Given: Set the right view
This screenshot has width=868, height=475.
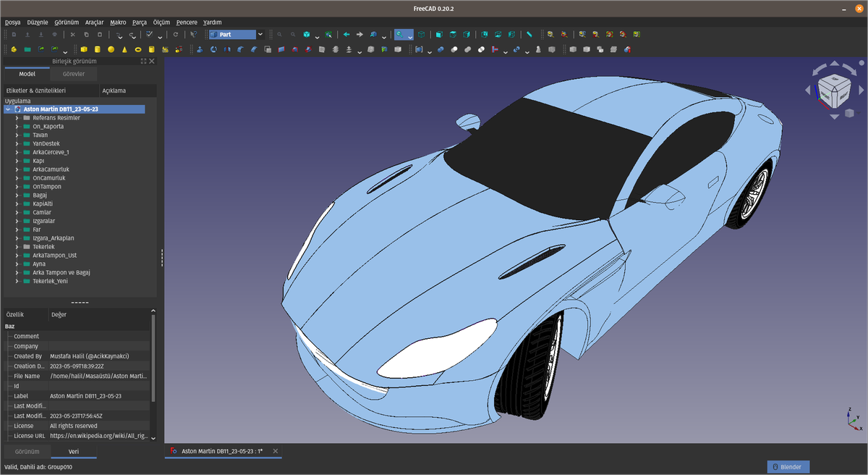Looking at the screenshot, I should pos(467,34).
